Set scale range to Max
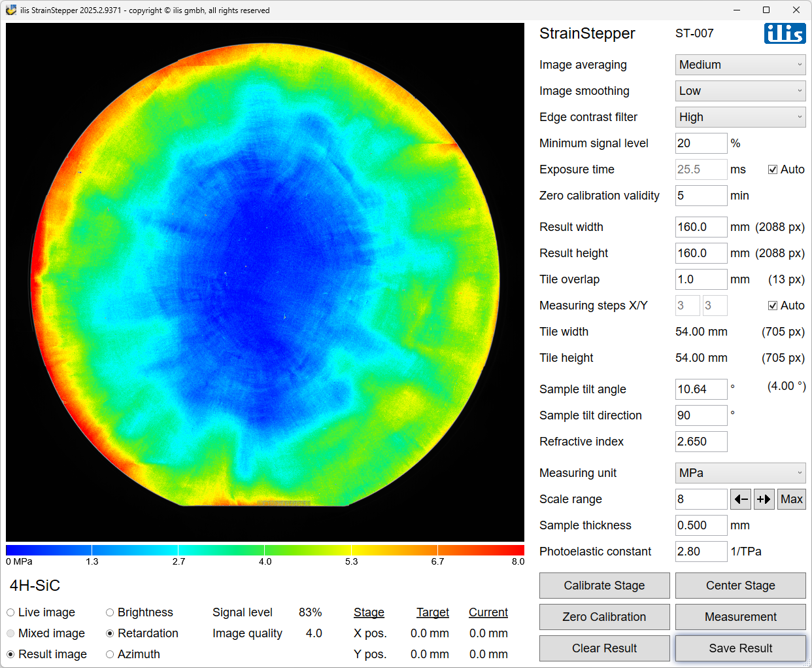The width and height of the screenshot is (812, 668). (791, 499)
